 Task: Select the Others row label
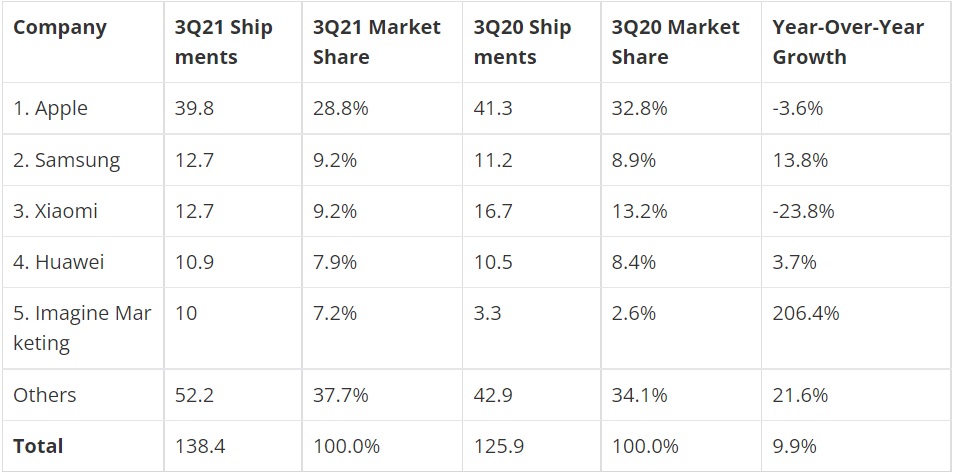pyautogui.click(x=46, y=395)
